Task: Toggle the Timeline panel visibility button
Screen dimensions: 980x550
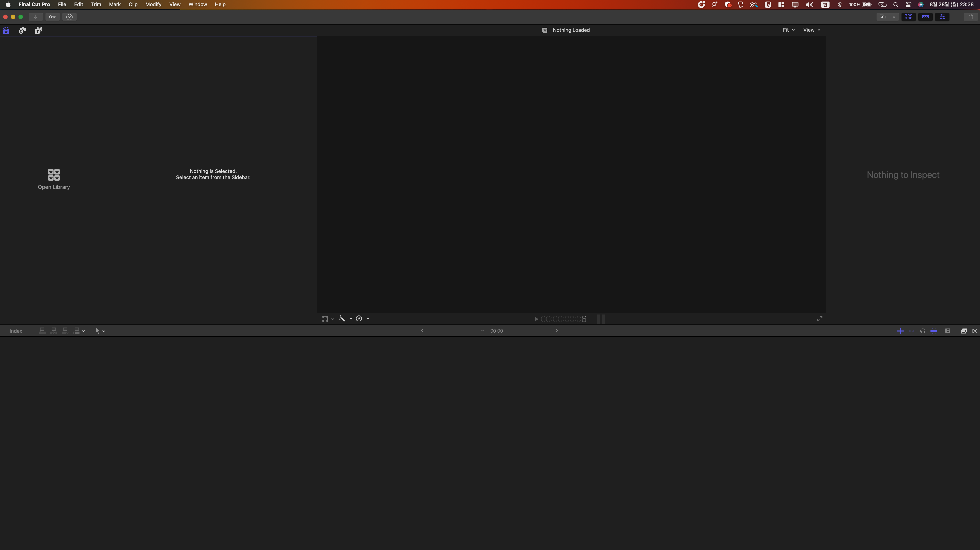Action: click(925, 17)
